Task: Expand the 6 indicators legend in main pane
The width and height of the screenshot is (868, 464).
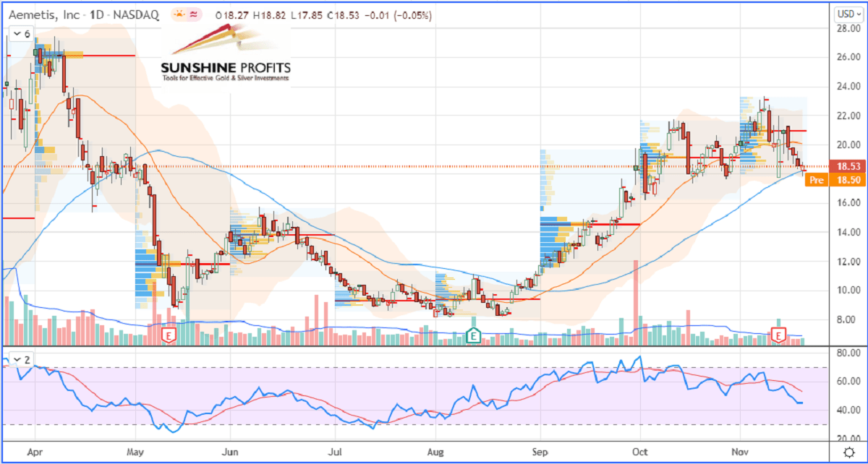Action: pyautogui.click(x=19, y=33)
